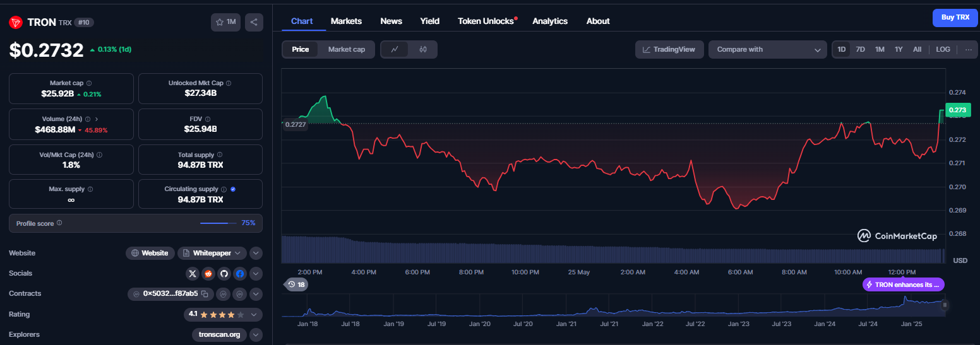Image resolution: width=980 pixels, height=345 pixels.
Task: Open the tronscan.org explorer link
Action: (x=219, y=334)
